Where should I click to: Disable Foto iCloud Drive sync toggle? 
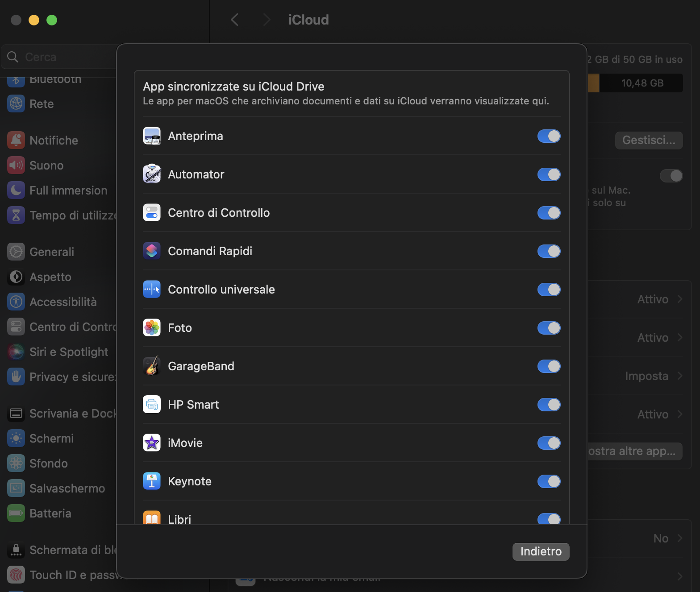tap(549, 328)
